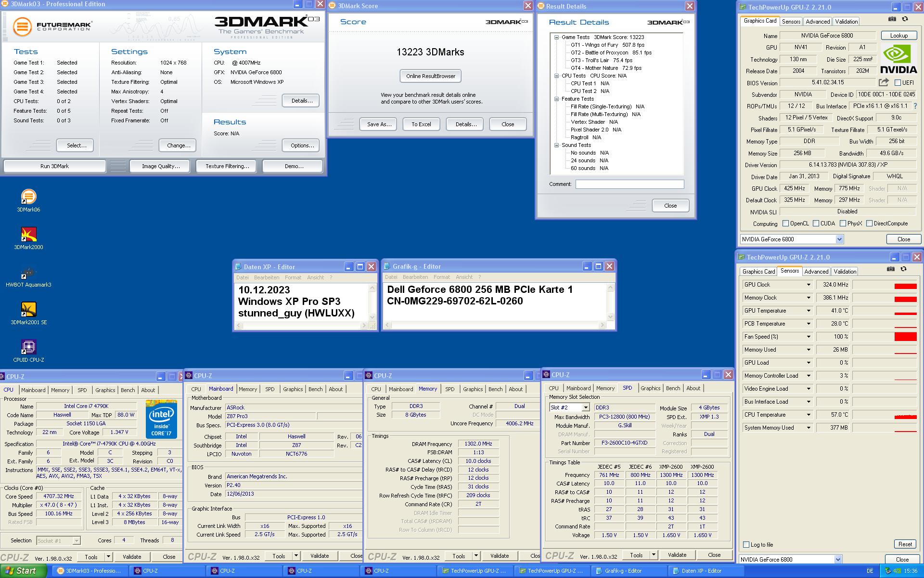Click the GPU-Z BIOS share/export icon
Viewport: 924px width, 578px height.
884,82
